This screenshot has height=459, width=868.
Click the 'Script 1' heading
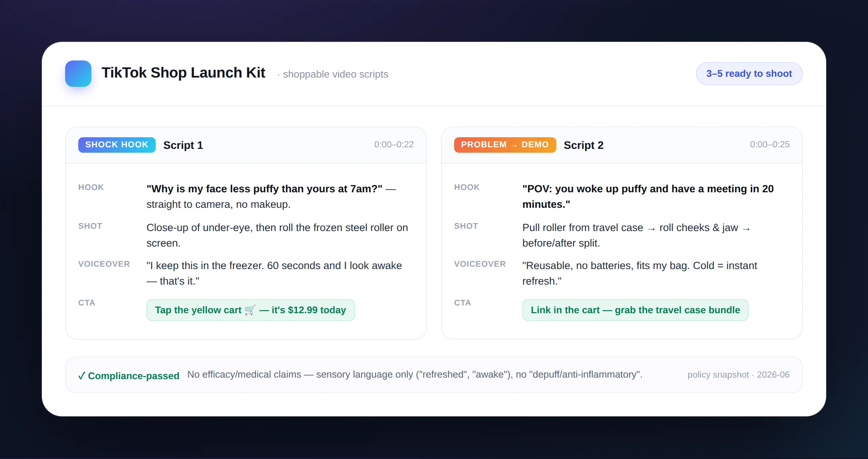click(x=183, y=145)
